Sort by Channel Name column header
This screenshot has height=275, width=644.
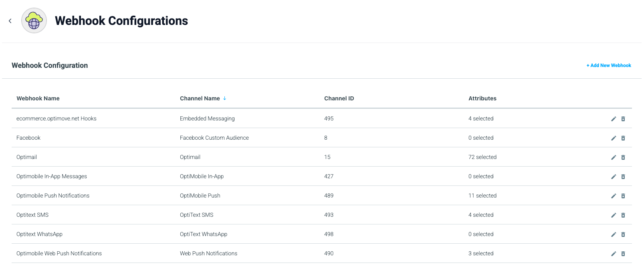click(200, 98)
